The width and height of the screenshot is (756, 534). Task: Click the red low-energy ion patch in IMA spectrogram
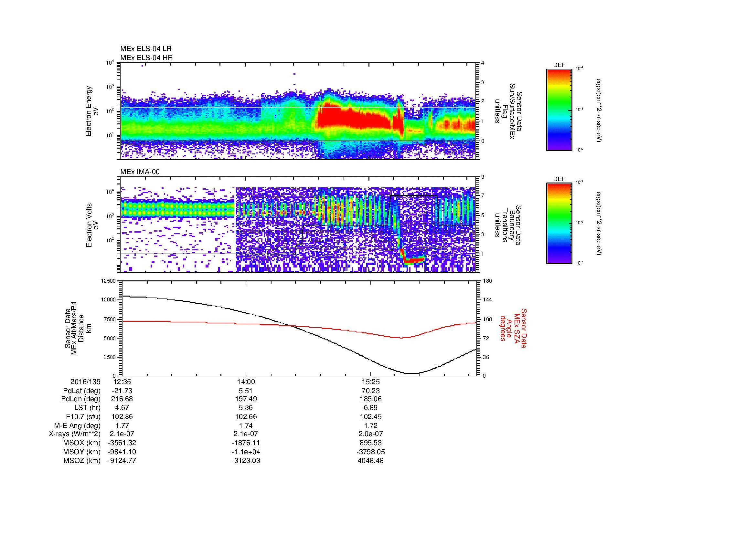coord(414,260)
